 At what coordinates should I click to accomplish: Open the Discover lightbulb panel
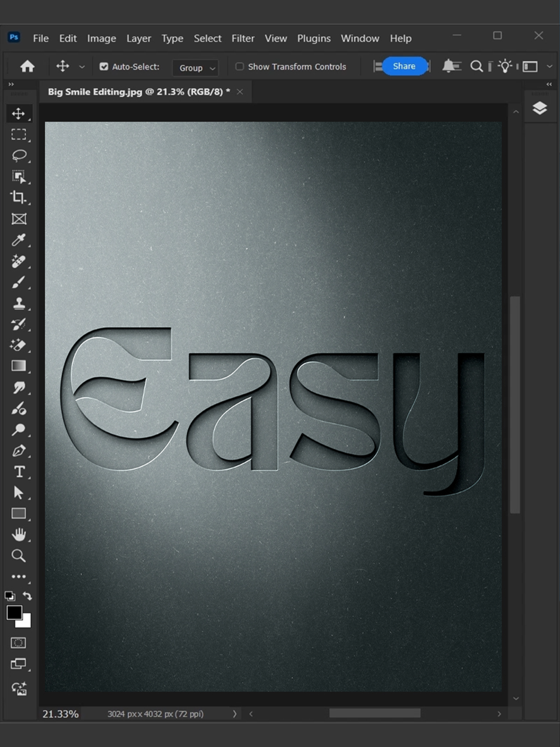click(x=505, y=66)
